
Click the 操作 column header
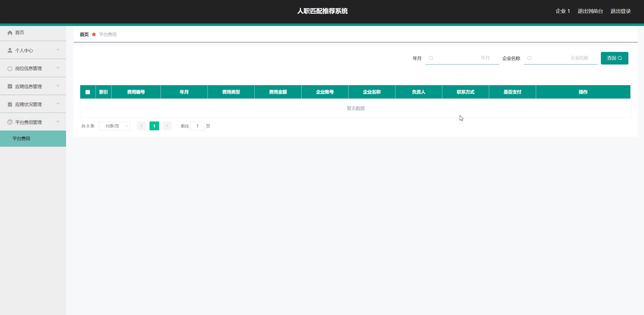583,92
